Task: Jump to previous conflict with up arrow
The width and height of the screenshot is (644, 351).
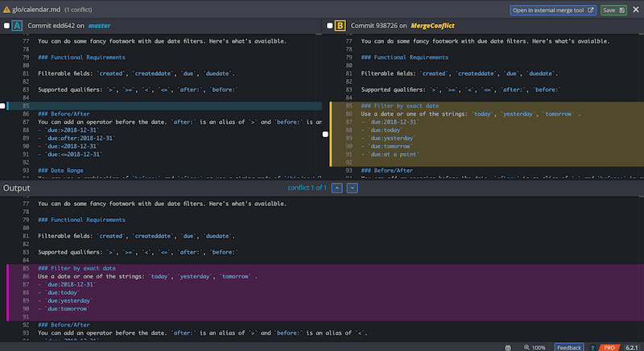Action: [x=336, y=188]
